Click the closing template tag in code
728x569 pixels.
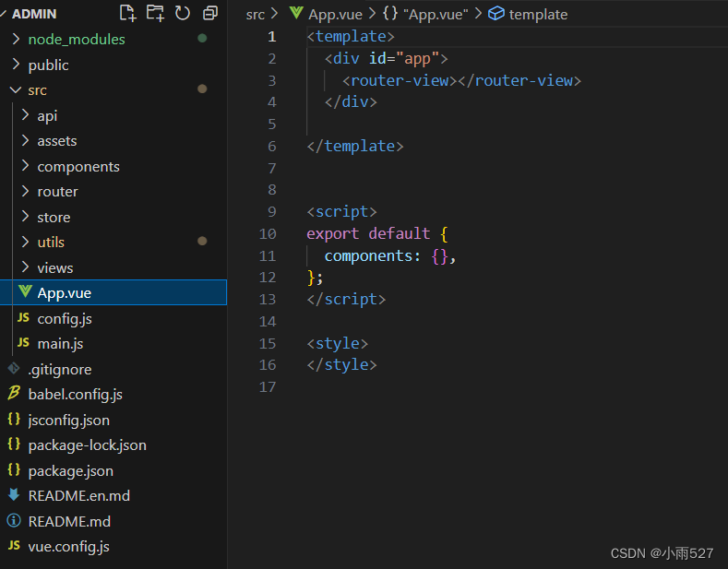click(355, 146)
